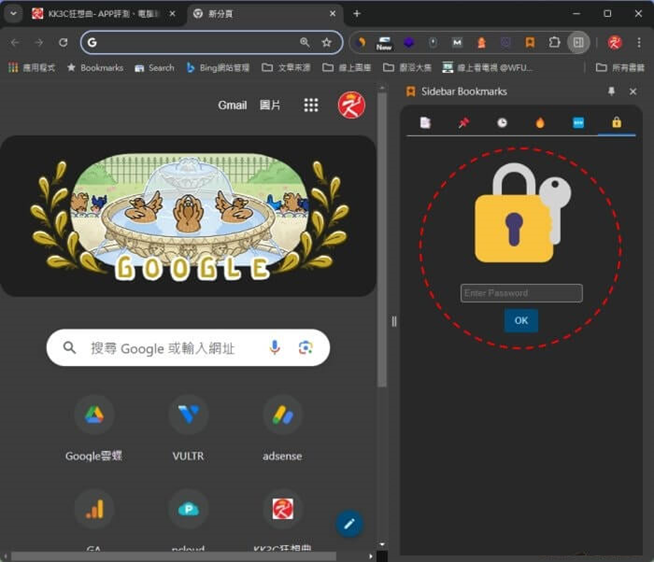This screenshot has width=654, height=562.
Task: Open the pinned bookmarks tab with pushpin icon
Action: 463,123
